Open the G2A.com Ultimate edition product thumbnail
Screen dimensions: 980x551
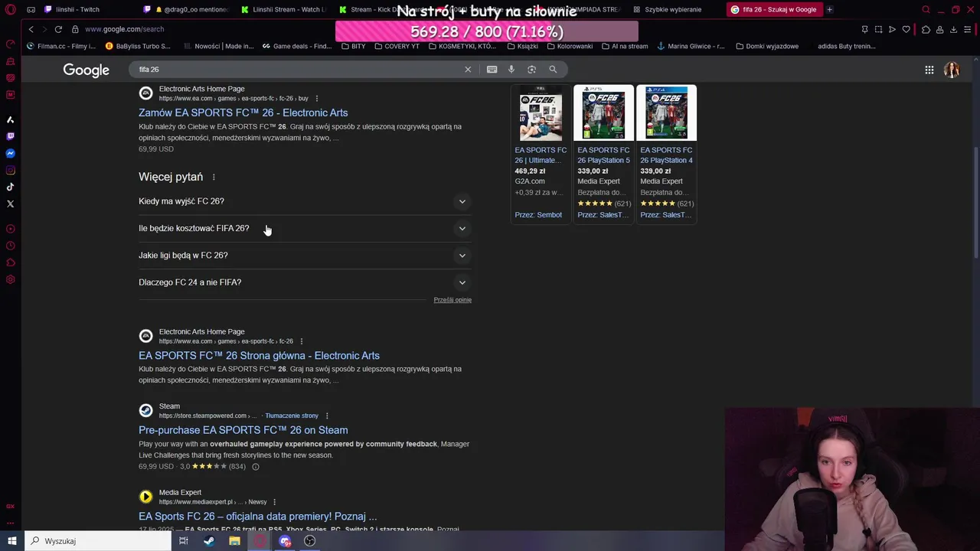pyautogui.click(x=541, y=113)
